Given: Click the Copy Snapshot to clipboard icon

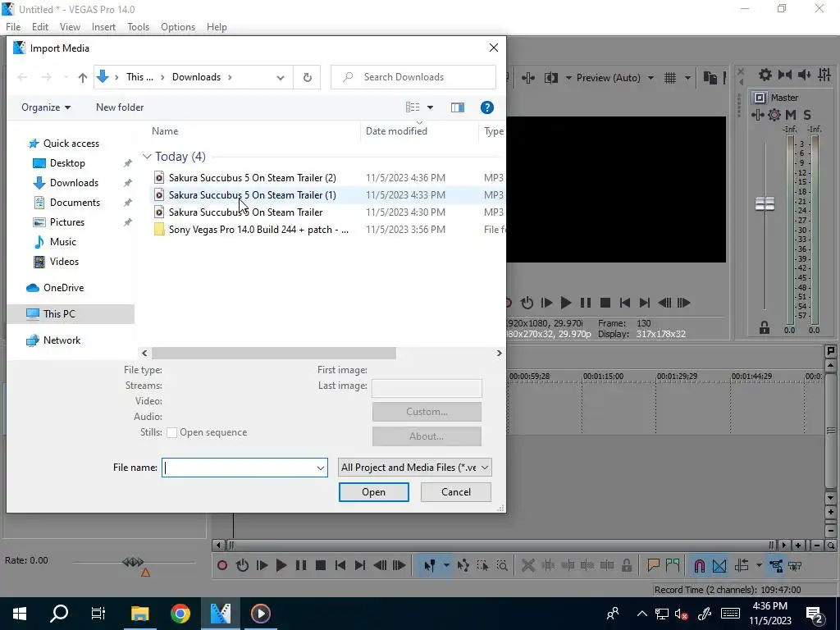Looking at the screenshot, I should [x=710, y=78].
